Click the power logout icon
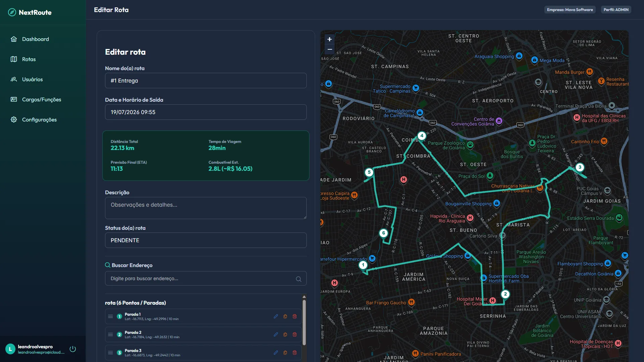 (x=72, y=349)
